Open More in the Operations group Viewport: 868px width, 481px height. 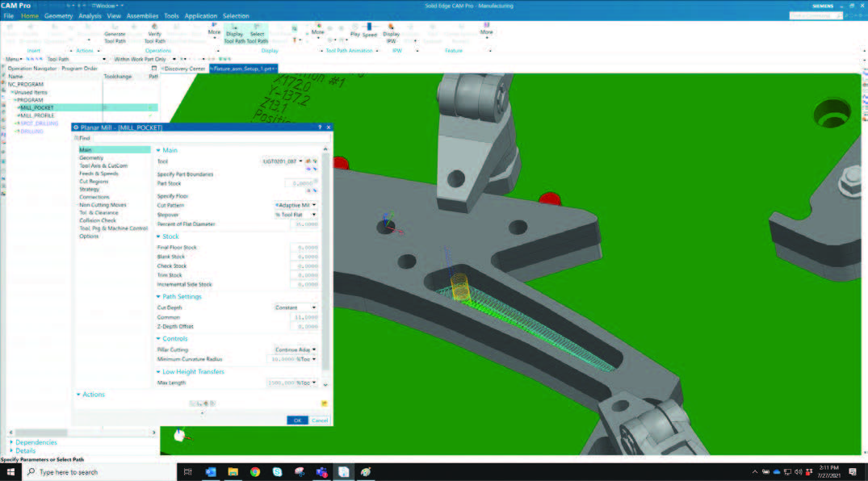coord(214,29)
